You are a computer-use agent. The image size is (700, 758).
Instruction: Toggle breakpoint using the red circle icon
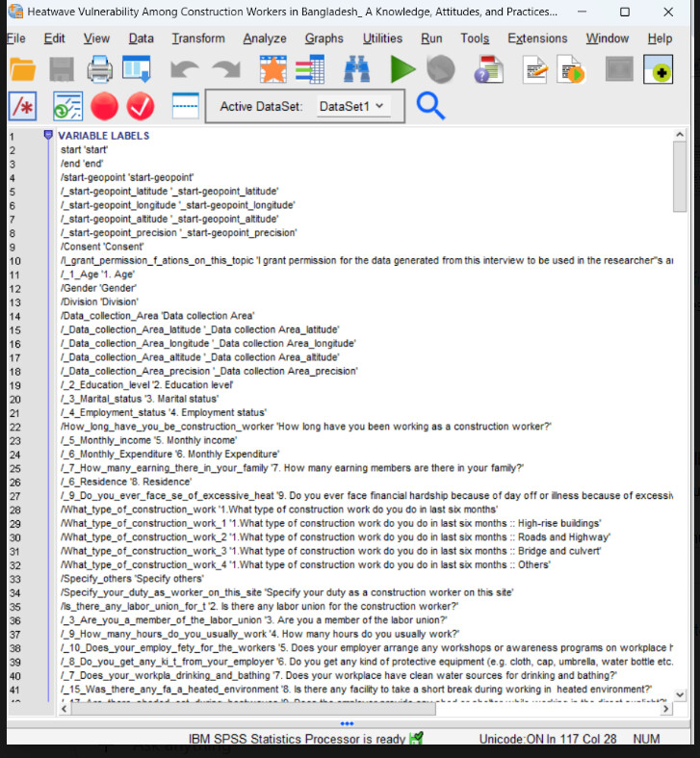click(x=104, y=105)
